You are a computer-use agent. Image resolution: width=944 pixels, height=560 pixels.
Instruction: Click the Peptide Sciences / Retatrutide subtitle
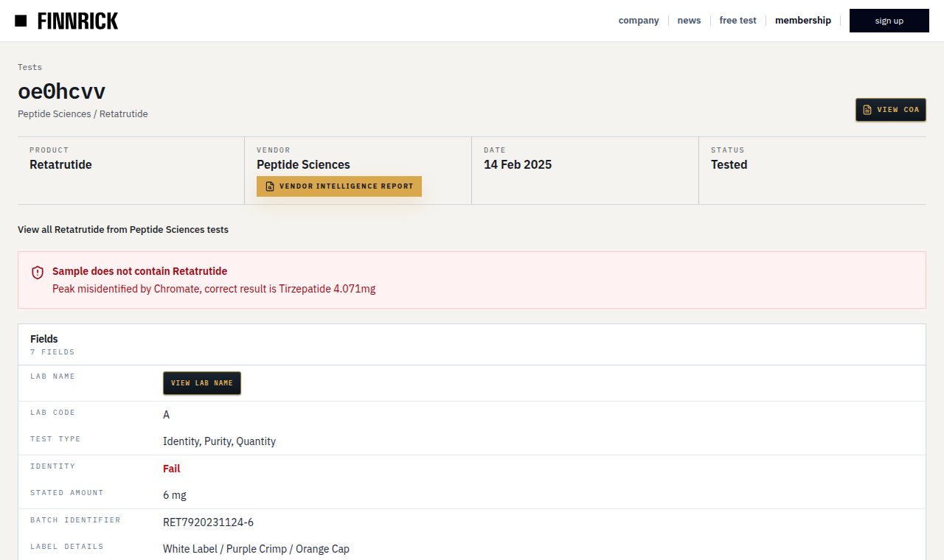[83, 114]
